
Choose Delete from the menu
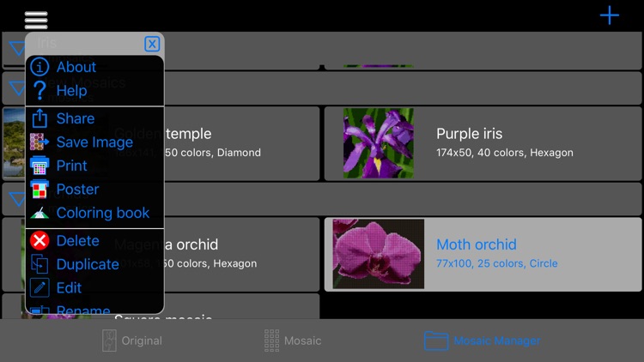[x=77, y=240]
